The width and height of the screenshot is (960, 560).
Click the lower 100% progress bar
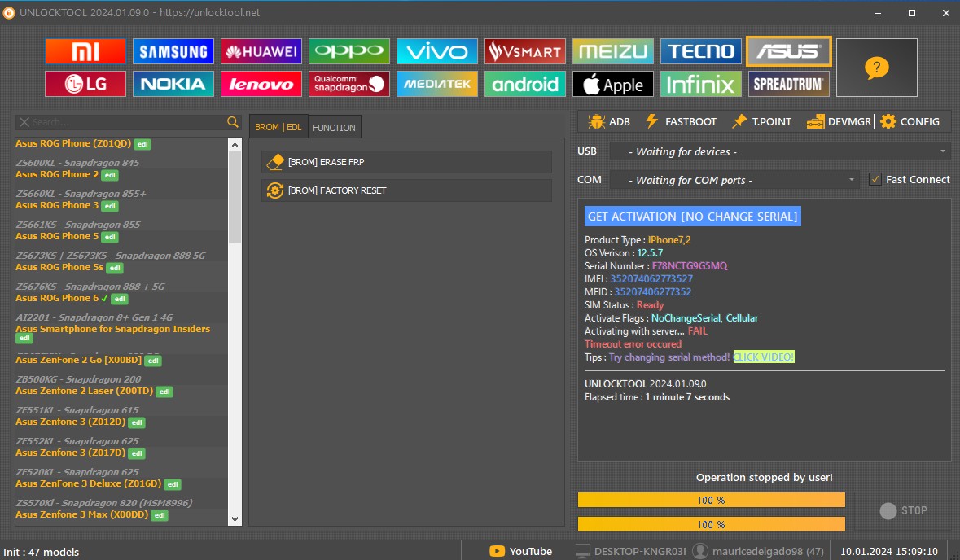(x=712, y=524)
